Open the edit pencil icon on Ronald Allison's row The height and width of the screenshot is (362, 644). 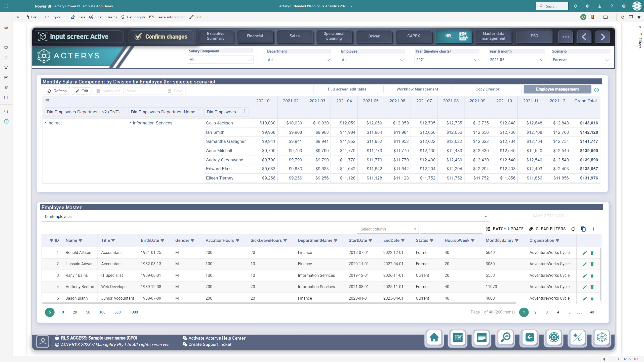click(x=585, y=252)
